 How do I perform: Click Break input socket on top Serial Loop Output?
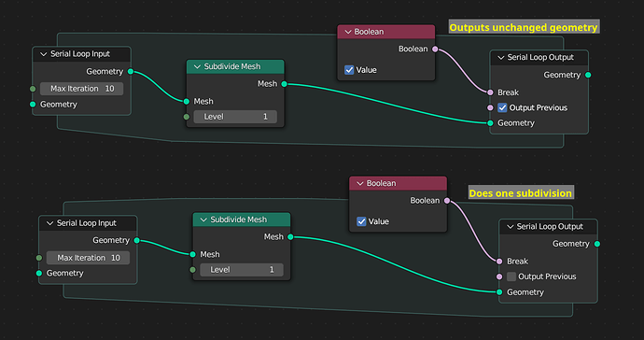tap(490, 92)
